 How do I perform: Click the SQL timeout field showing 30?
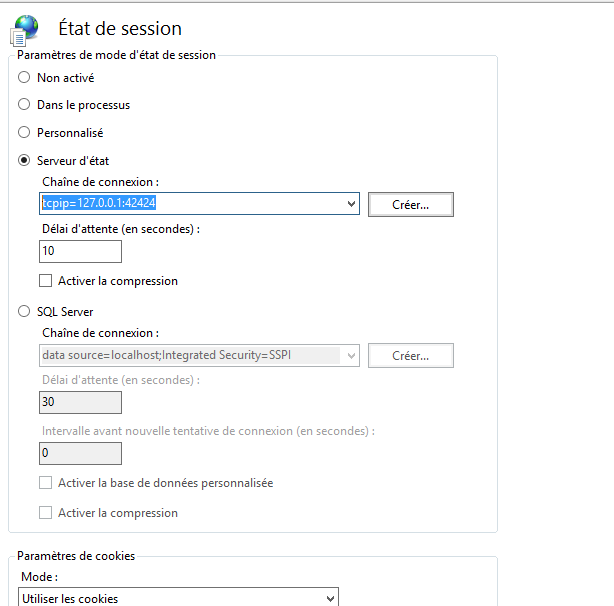point(80,402)
